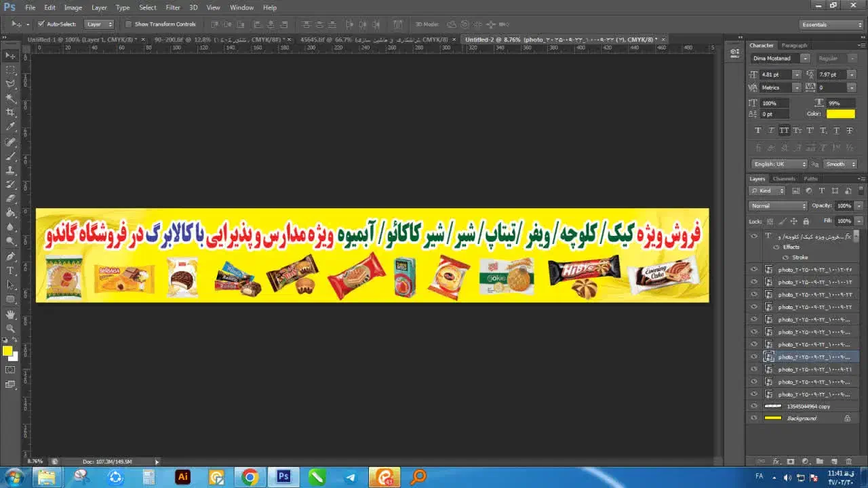868x488 pixels.
Task: Select the Move tool
Action: [x=10, y=56]
